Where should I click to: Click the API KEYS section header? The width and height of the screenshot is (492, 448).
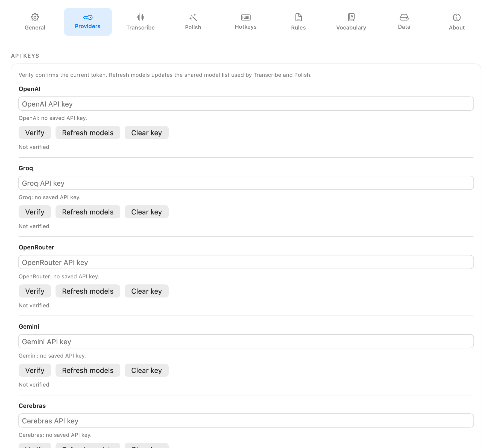click(x=25, y=56)
